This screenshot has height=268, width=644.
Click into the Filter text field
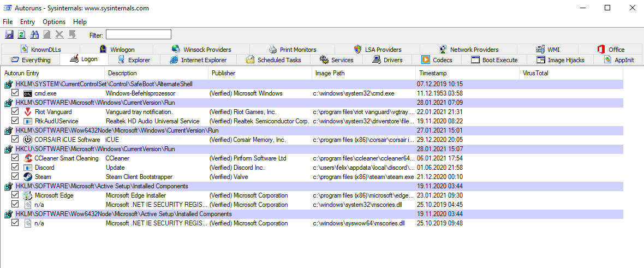click(139, 34)
